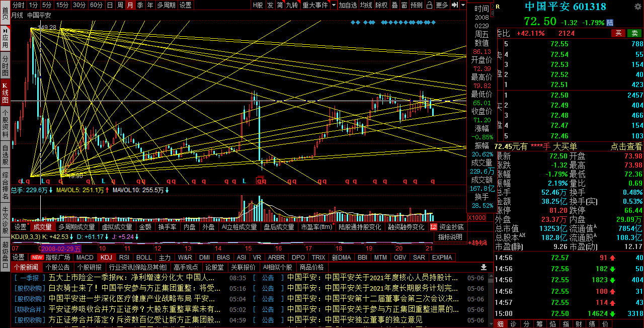Screen dimensions: 644x328
Task: Click sell level 5 price 72.55
Action: pyautogui.click(x=558, y=44)
